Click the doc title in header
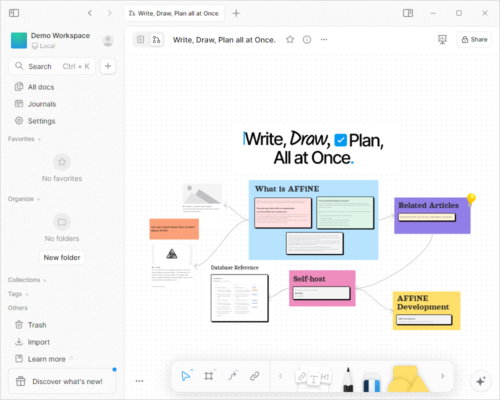The image size is (500, 400). [x=224, y=40]
